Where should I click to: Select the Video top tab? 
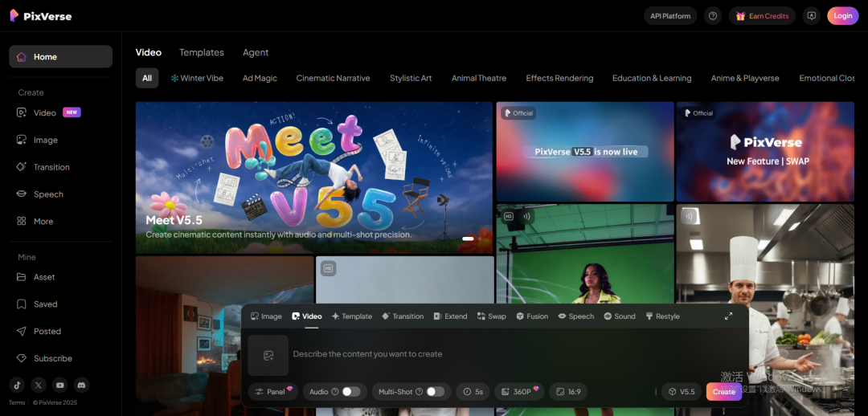(x=149, y=52)
